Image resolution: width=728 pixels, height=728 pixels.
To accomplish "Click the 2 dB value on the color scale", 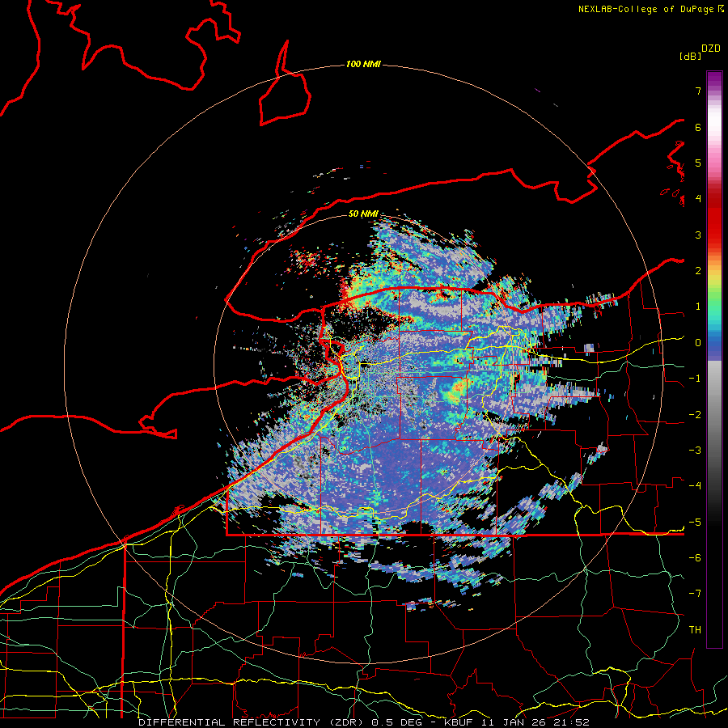I will point(698,271).
